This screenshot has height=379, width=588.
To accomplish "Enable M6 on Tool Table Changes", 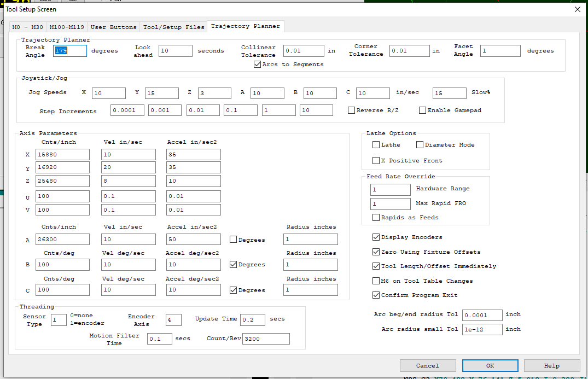I will pos(376,281).
